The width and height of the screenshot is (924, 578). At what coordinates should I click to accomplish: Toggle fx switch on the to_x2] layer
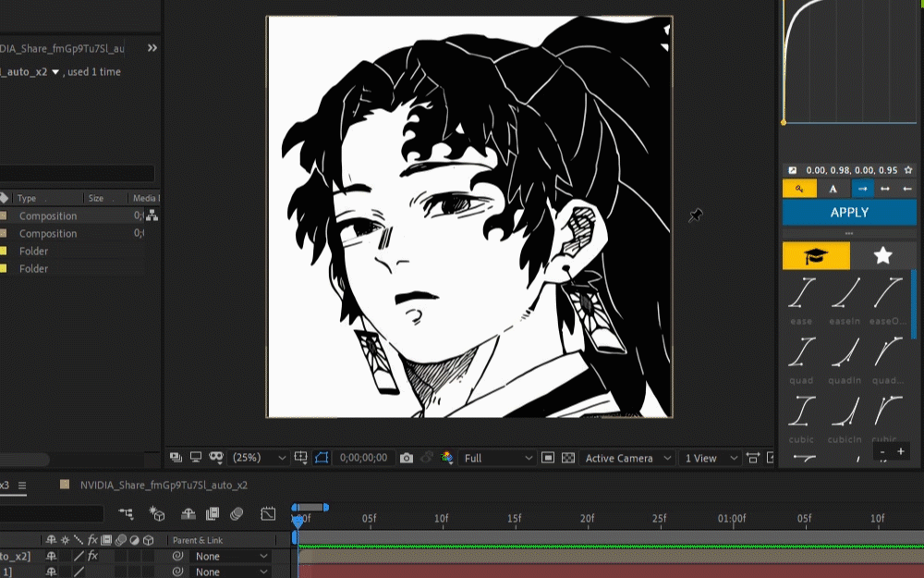pyautogui.click(x=92, y=556)
